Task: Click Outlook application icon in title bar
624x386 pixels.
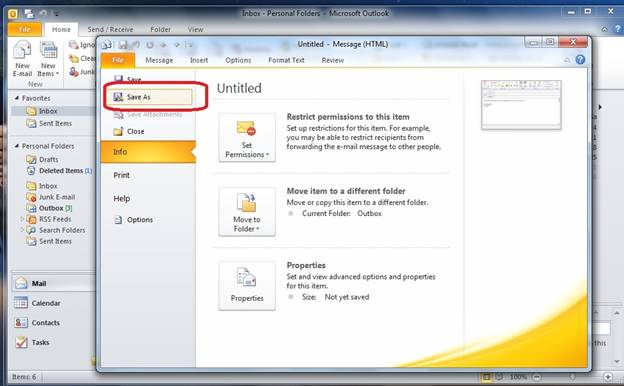Action: (13, 14)
